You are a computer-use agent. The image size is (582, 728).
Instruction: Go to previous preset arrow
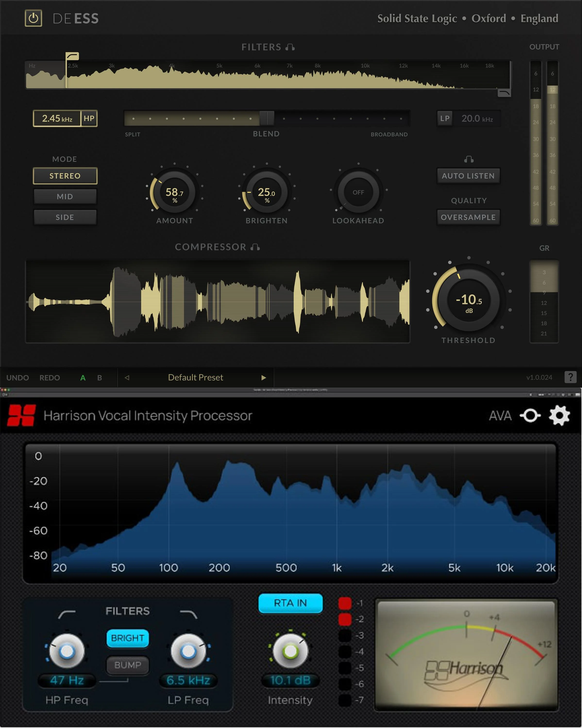pyautogui.click(x=127, y=378)
